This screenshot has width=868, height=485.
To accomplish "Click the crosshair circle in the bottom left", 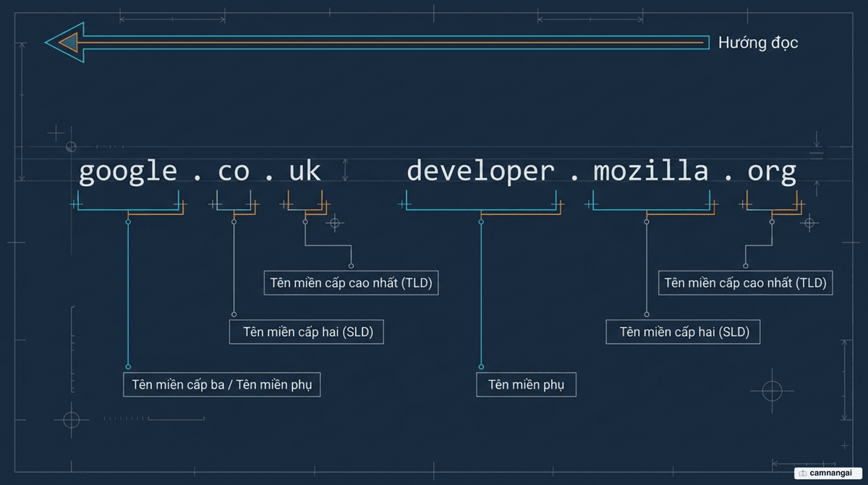I will pyautogui.click(x=71, y=419).
